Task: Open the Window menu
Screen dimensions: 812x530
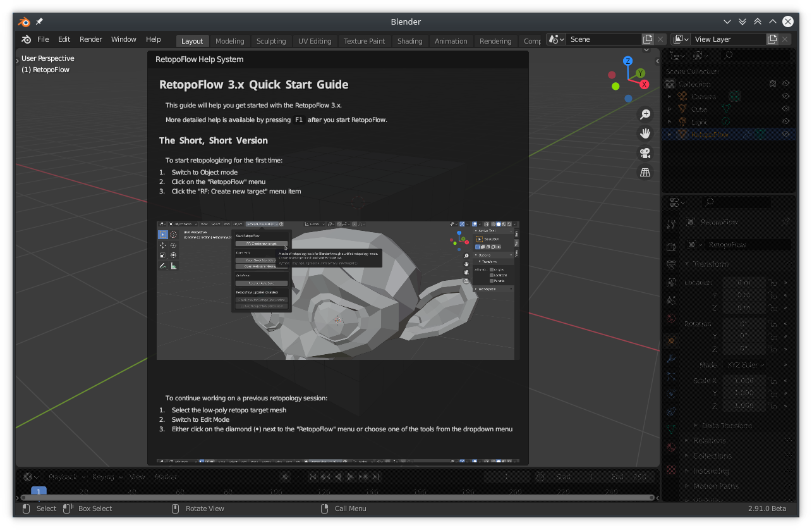Action: pyautogui.click(x=123, y=39)
